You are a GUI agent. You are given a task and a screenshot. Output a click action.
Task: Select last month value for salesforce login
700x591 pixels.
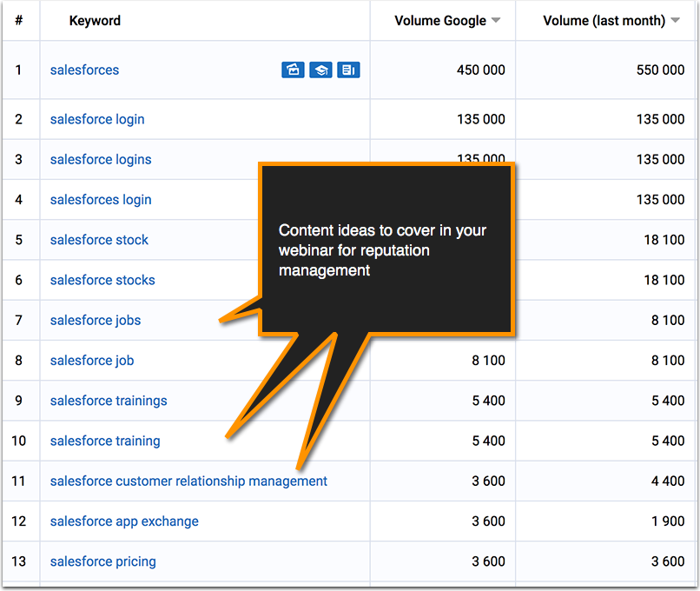pos(660,119)
